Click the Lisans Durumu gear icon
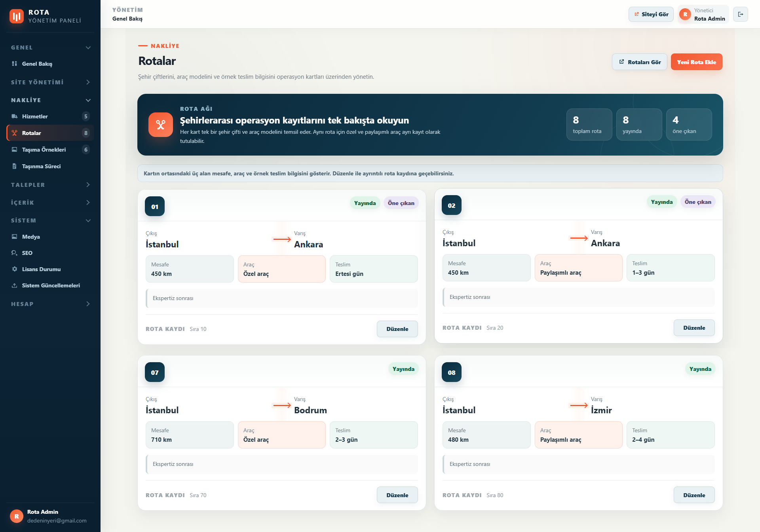Screen dimensions: 760x532 14,269
